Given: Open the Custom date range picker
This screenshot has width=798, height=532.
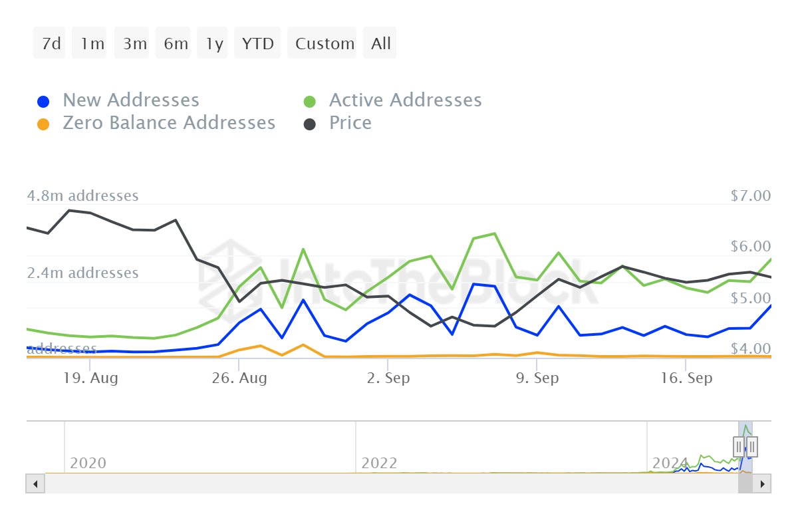Looking at the screenshot, I should [x=325, y=44].
